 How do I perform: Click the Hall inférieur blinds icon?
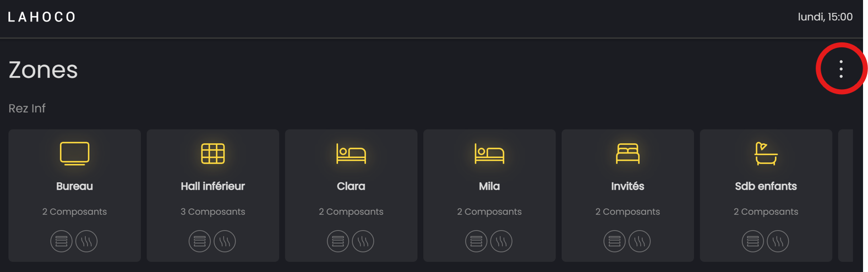[200, 241]
